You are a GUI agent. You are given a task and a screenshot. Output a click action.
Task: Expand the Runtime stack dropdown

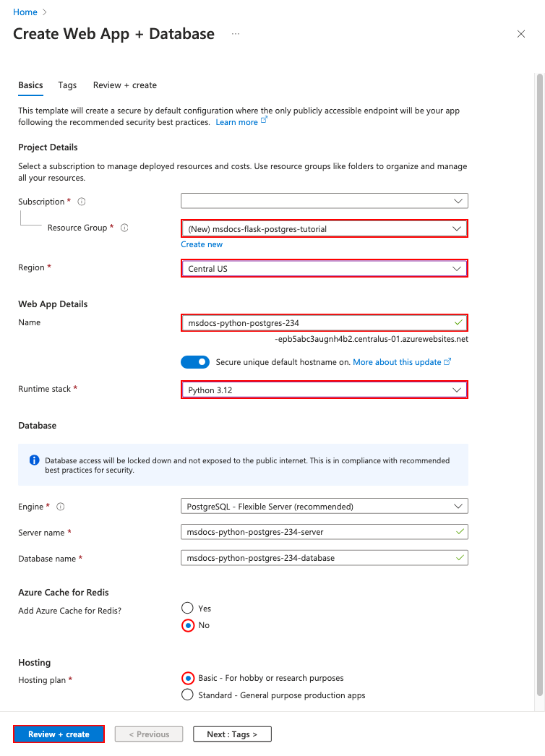coord(457,390)
